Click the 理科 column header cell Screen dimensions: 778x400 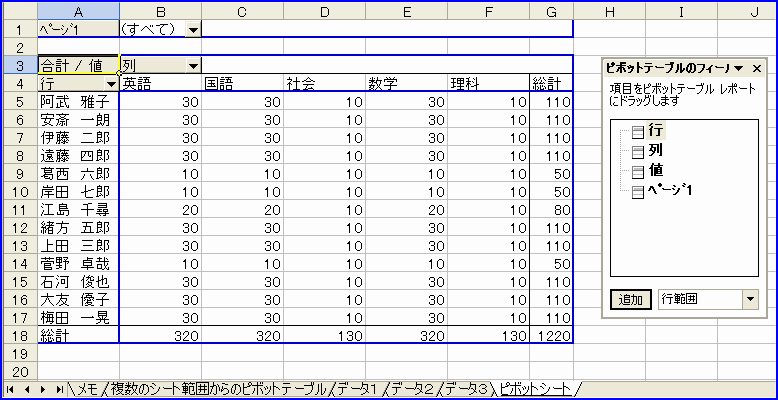(x=489, y=84)
